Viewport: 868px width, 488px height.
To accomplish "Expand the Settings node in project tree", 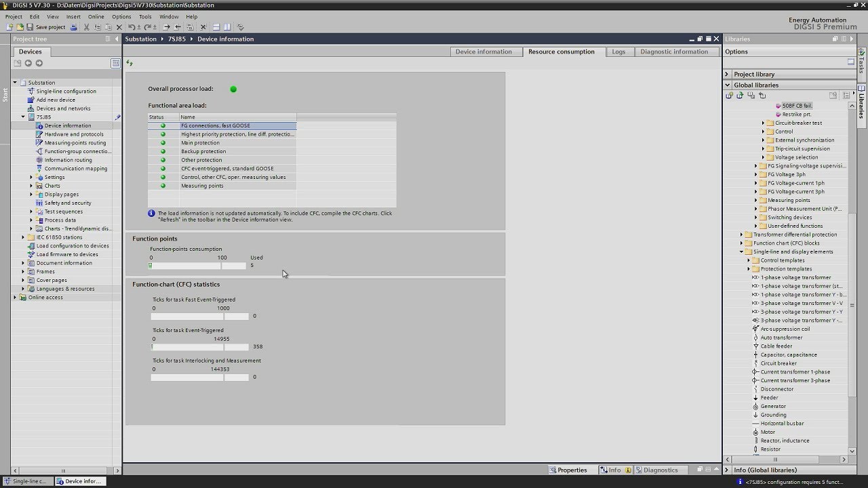I will [x=31, y=177].
